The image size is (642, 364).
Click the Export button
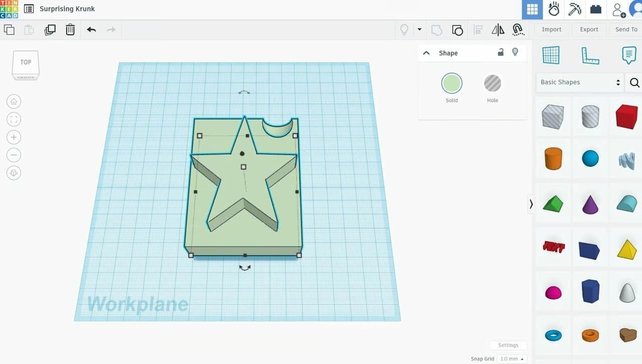pyautogui.click(x=589, y=29)
